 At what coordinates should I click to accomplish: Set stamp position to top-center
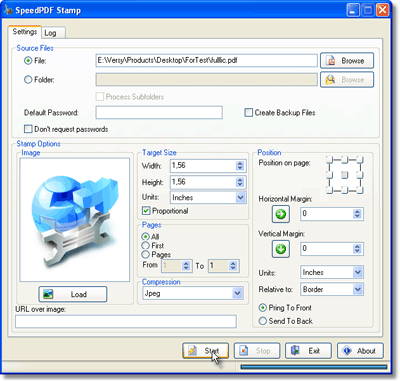coord(345,160)
